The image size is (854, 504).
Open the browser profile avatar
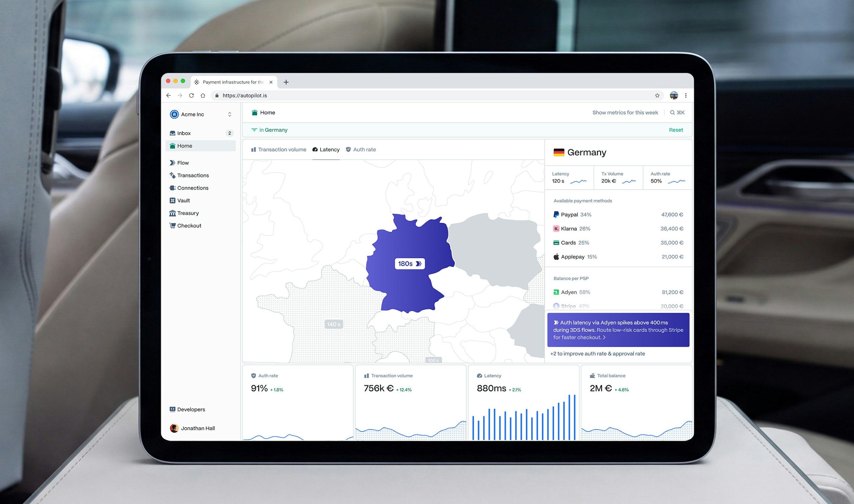click(x=673, y=95)
